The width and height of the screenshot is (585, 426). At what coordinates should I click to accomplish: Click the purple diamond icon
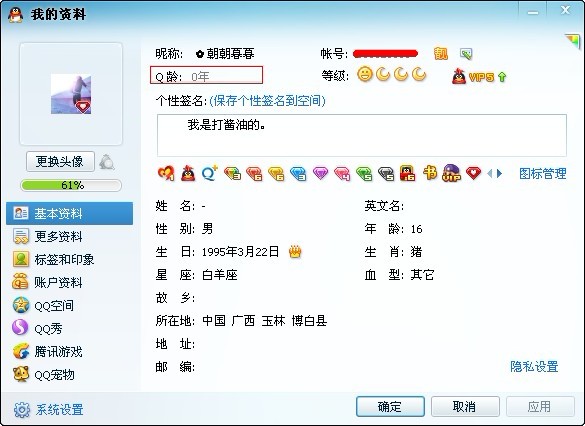click(320, 173)
